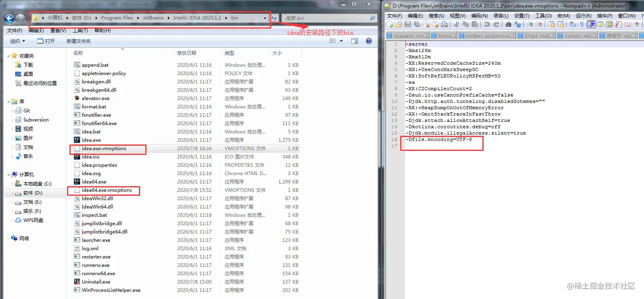This screenshot has height=299, width=644.
Task: Select the idea64.exe.vmoptions file
Action: tap(106, 190)
